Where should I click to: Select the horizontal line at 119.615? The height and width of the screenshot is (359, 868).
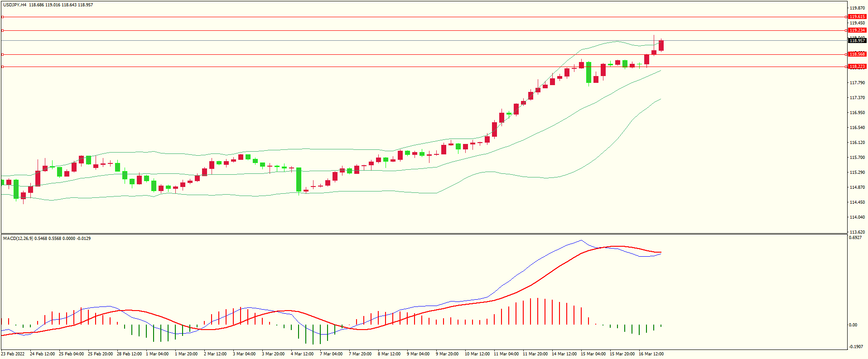[424, 17]
